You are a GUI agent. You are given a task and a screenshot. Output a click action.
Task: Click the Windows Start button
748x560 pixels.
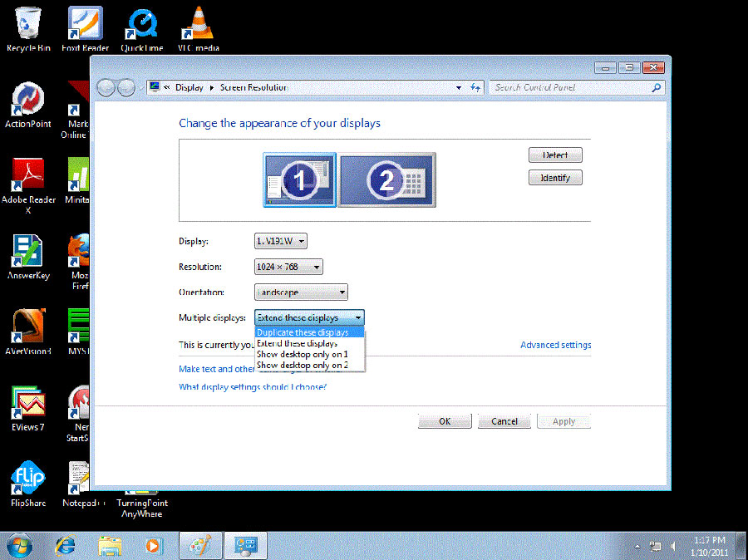pos(19,545)
